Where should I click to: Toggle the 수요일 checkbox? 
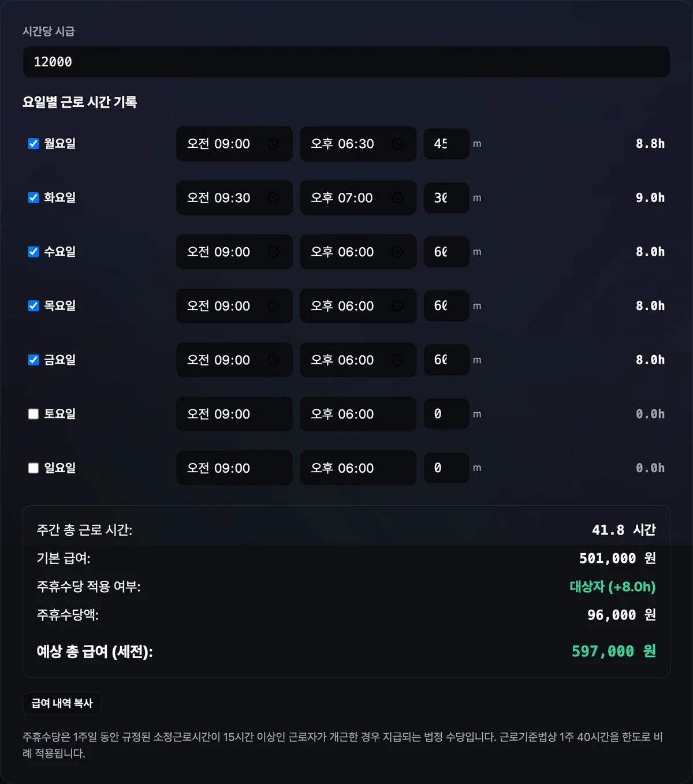coord(33,252)
